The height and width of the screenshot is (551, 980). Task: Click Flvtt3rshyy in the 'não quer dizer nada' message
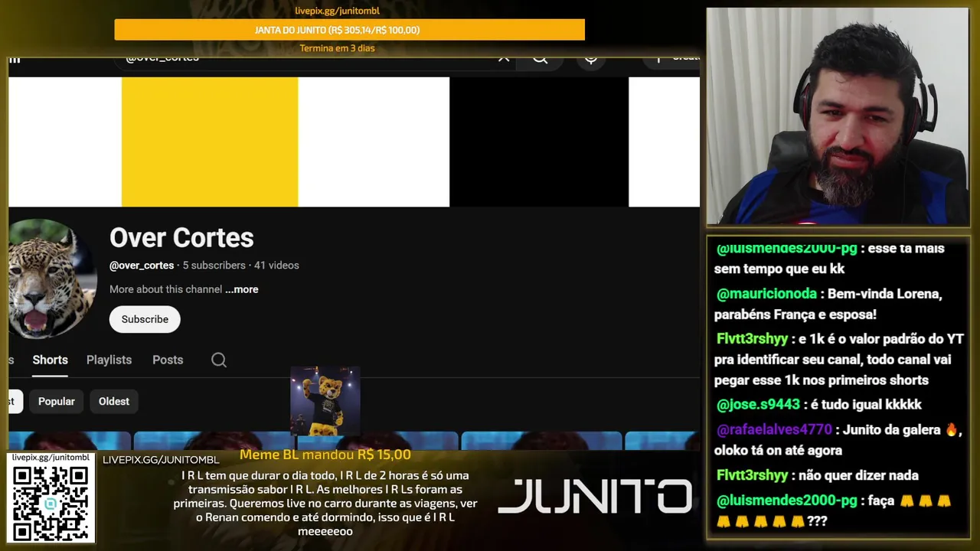[x=752, y=475]
